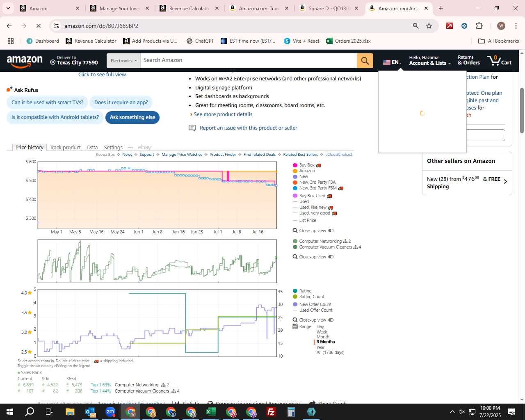Click the red arrow extension icon
The width and height of the screenshot is (525, 420).
coord(450,26)
